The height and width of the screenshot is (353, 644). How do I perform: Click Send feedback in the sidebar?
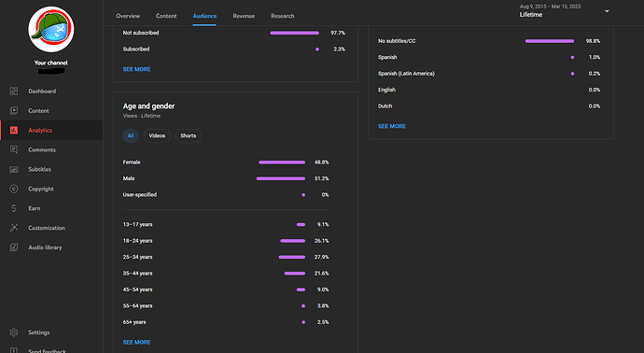(47, 350)
